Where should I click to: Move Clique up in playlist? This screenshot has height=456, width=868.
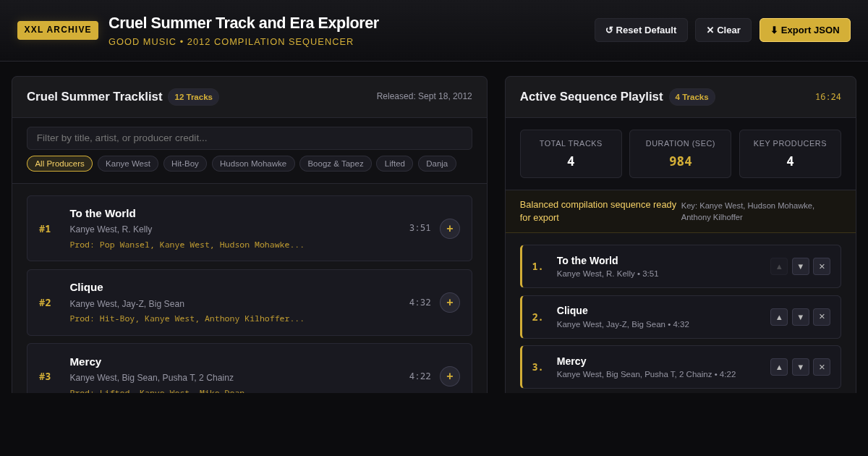(779, 317)
